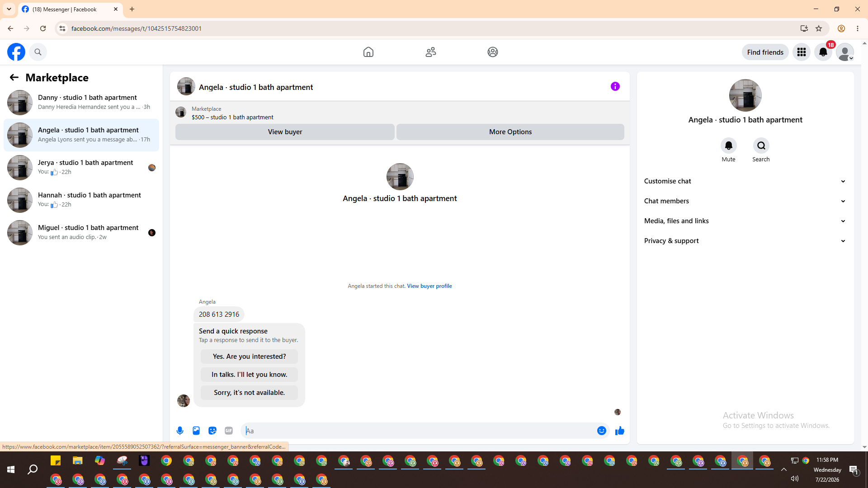Screen dimensions: 868x488
Task: Switch to the Messenger | Facebook tab
Action: click(x=70, y=9)
